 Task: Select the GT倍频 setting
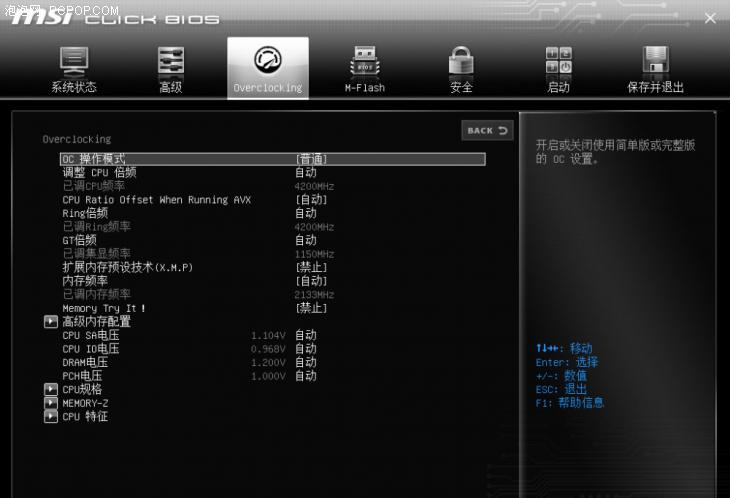click(80, 240)
